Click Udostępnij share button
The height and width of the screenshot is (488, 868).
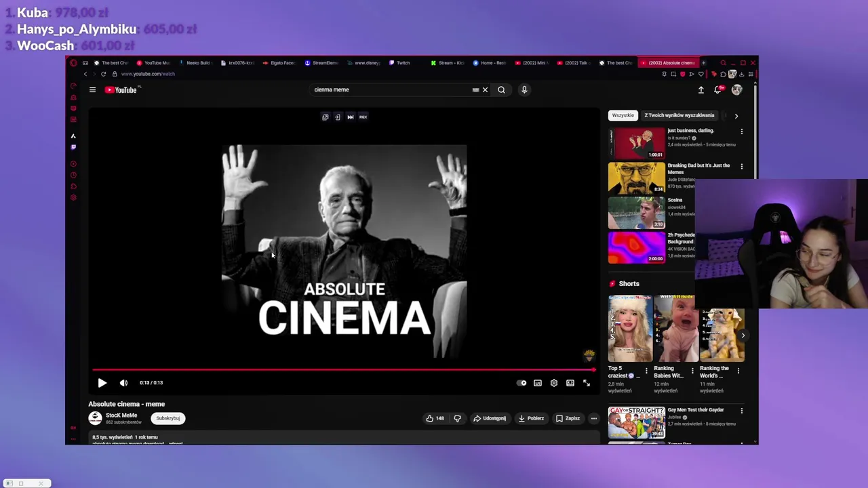490,418
